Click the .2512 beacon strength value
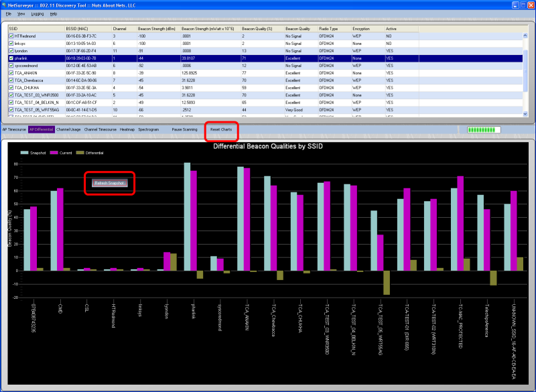Viewport: 536px width, 392px height. [x=187, y=110]
